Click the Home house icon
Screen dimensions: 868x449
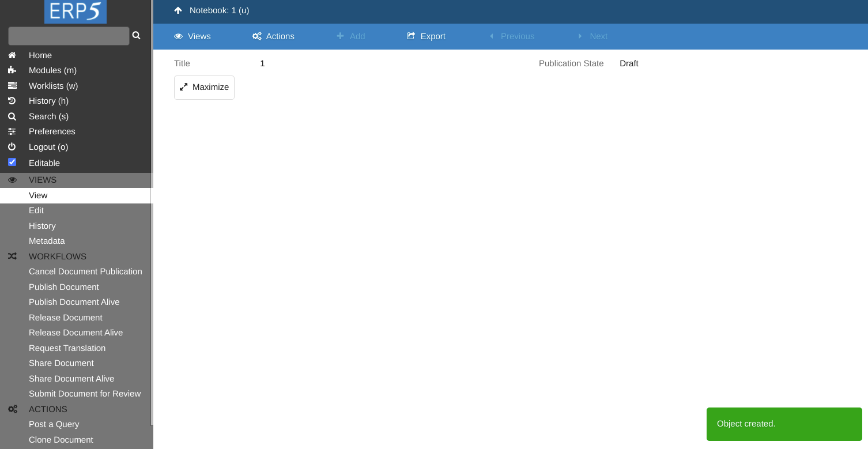(12, 55)
